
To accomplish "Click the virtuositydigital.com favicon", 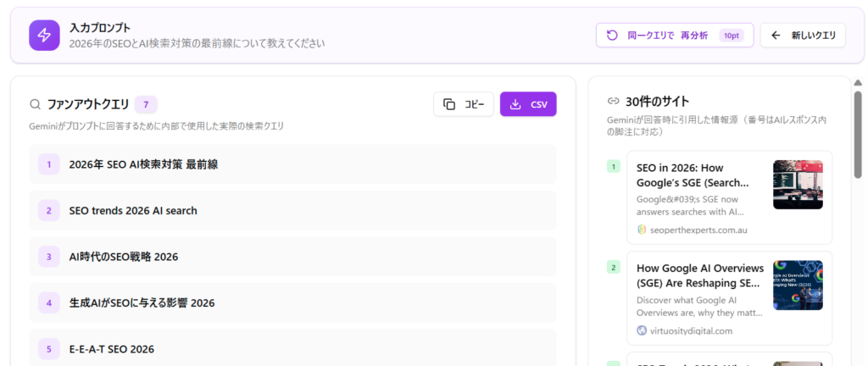I will click(x=642, y=330).
